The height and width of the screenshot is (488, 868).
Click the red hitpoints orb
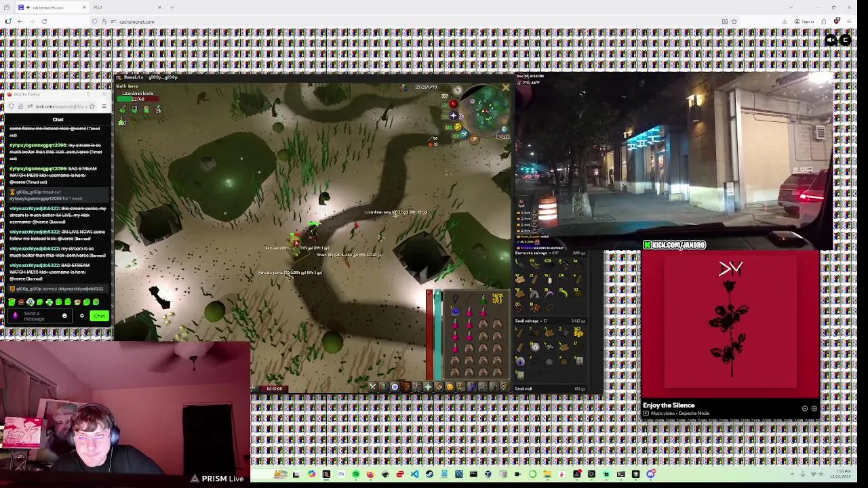(453, 104)
